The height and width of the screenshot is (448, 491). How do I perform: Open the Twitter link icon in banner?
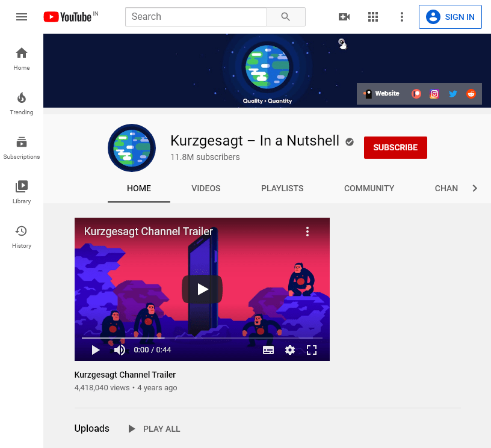[x=453, y=94]
